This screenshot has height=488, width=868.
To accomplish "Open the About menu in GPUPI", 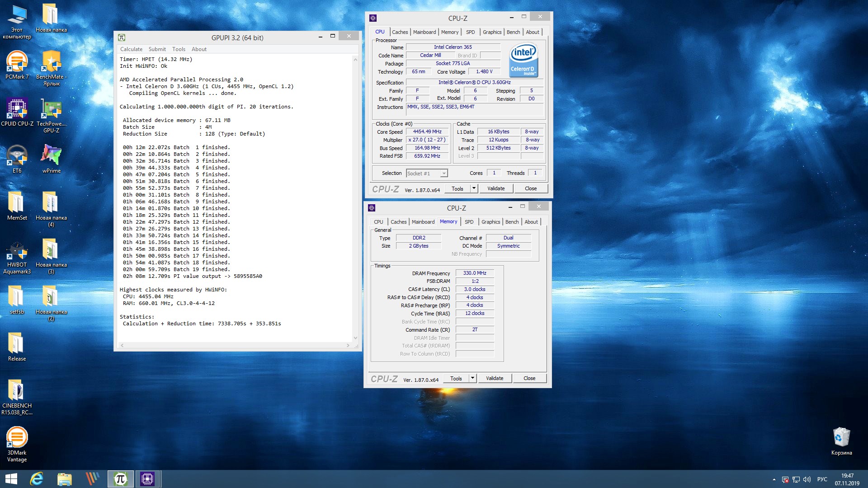I will pyautogui.click(x=199, y=49).
